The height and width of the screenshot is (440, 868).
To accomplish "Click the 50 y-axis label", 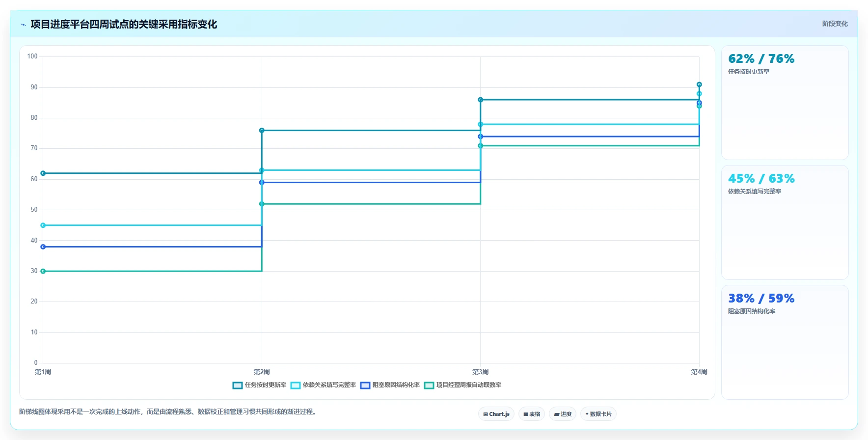I will point(34,210).
